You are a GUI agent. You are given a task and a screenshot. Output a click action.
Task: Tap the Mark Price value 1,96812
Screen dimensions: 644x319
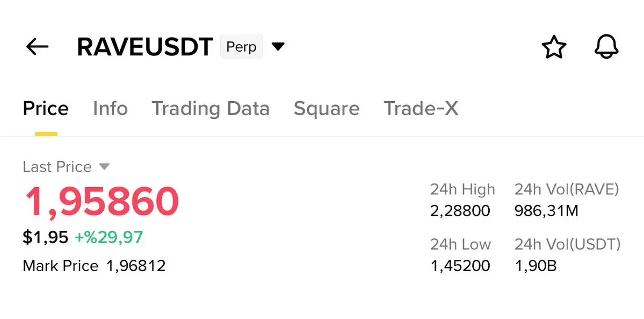[136, 265]
